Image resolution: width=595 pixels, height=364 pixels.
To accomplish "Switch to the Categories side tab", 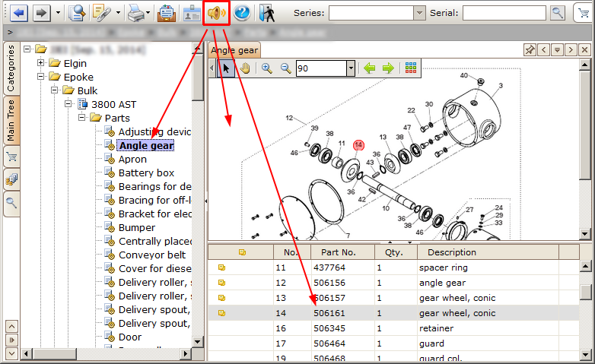I will (11, 68).
